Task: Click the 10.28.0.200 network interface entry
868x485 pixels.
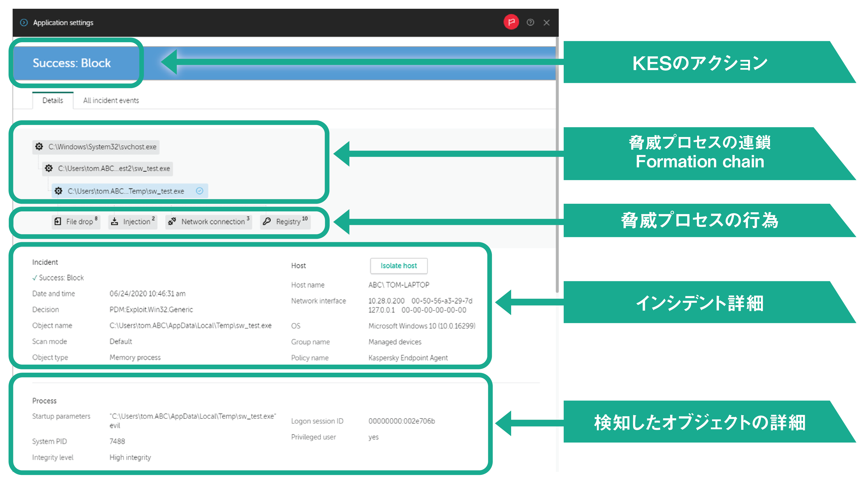Action: click(420, 301)
